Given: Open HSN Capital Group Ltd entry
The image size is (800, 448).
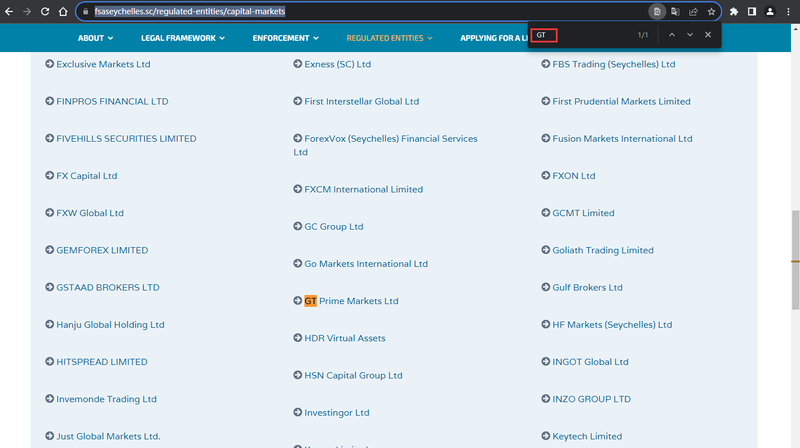Looking at the screenshot, I should (353, 376).
